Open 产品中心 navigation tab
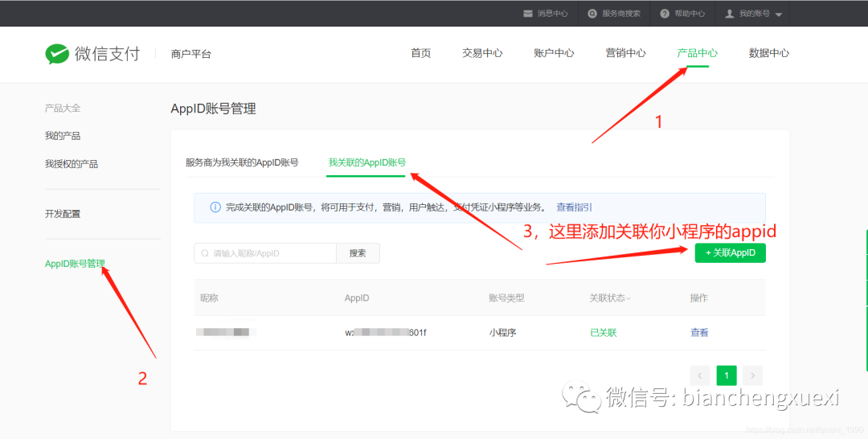Screen dimensions: 868x439 pyautogui.click(x=697, y=53)
